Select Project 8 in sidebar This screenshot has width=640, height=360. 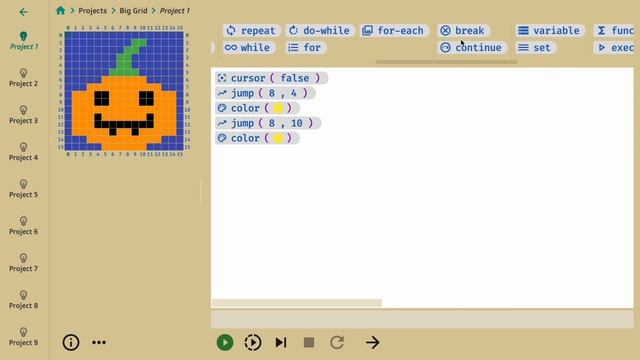23,300
